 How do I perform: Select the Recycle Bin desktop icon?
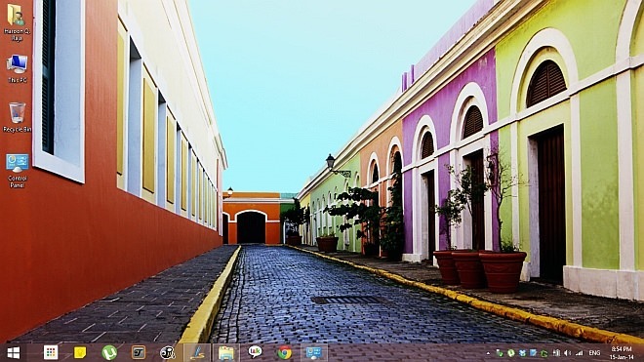pos(17,117)
